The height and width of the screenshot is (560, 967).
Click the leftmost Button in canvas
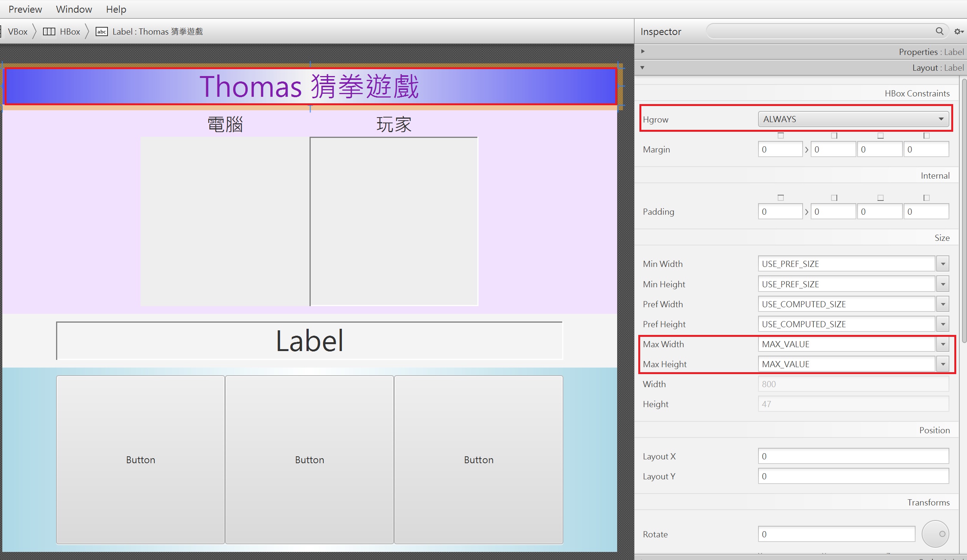click(141, 460)
